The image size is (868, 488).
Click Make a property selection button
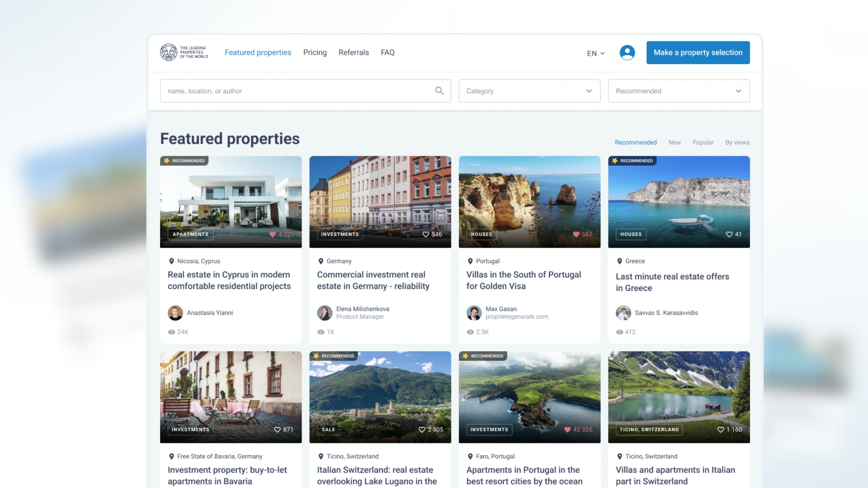click(698, 52)
